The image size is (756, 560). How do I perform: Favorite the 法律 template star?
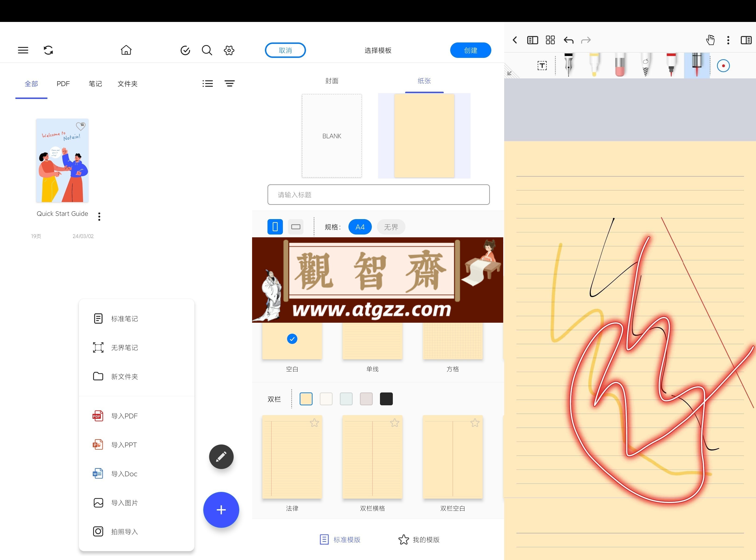click(314, 423)
